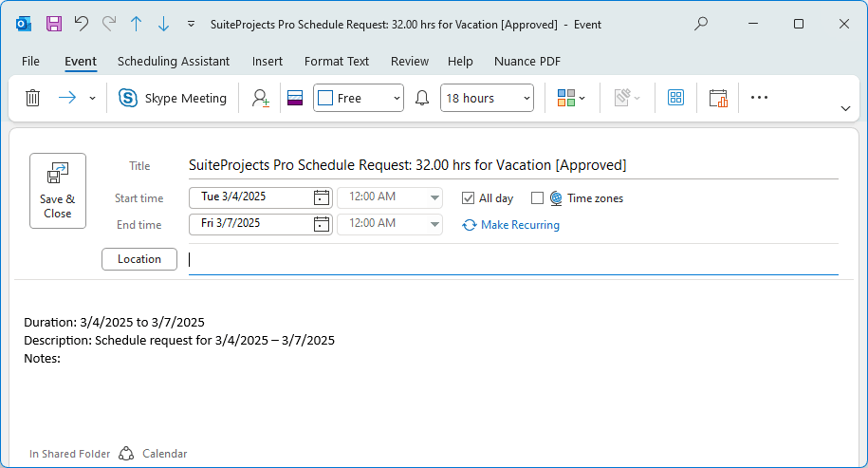Screen dimensions: 868x468
Task: Open the Help tab
Action: (460, 62)
